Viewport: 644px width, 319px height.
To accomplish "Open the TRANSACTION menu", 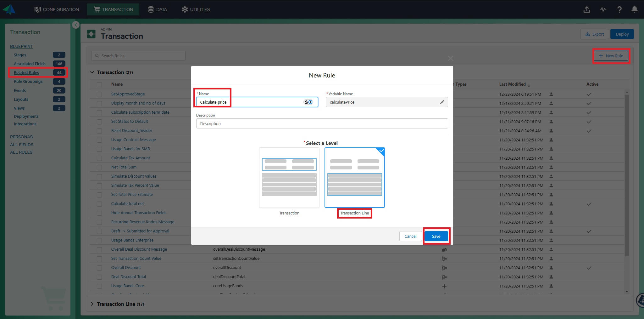I will (113, 9).
